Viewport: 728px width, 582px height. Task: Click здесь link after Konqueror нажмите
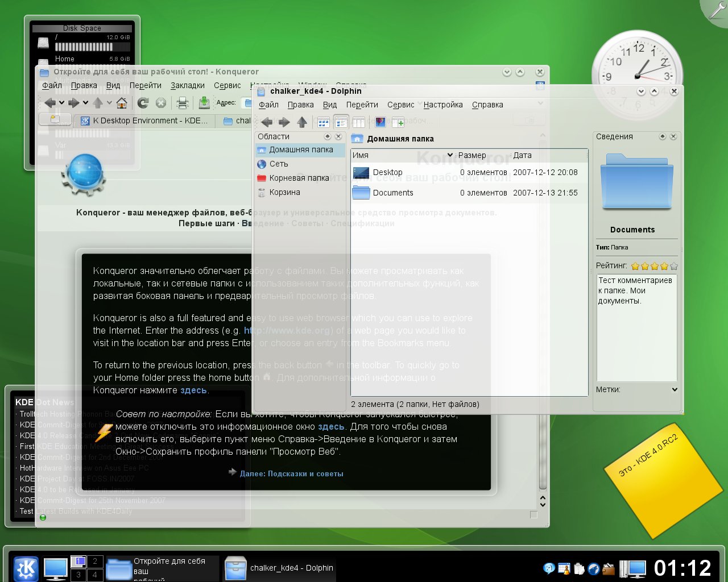(x=193, y=390)
